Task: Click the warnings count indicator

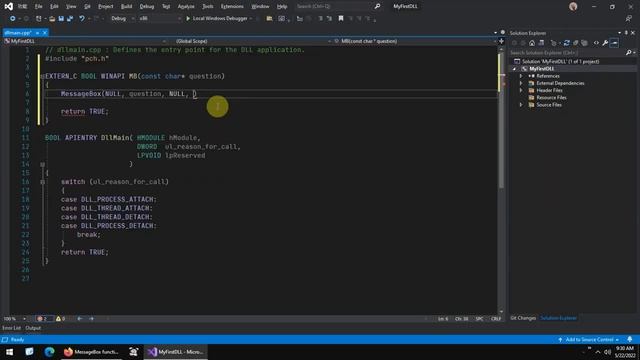Action: (60, 319)
